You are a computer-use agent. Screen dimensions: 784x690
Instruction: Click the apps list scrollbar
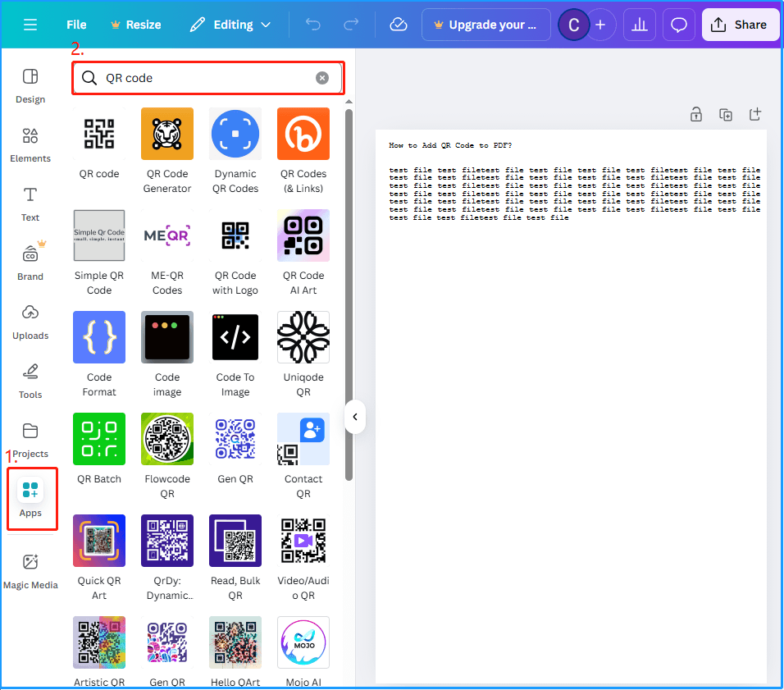(349, 295)
